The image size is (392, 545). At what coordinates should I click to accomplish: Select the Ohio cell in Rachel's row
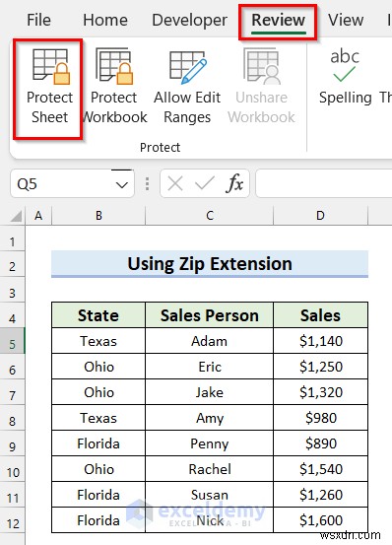point(98,469)
